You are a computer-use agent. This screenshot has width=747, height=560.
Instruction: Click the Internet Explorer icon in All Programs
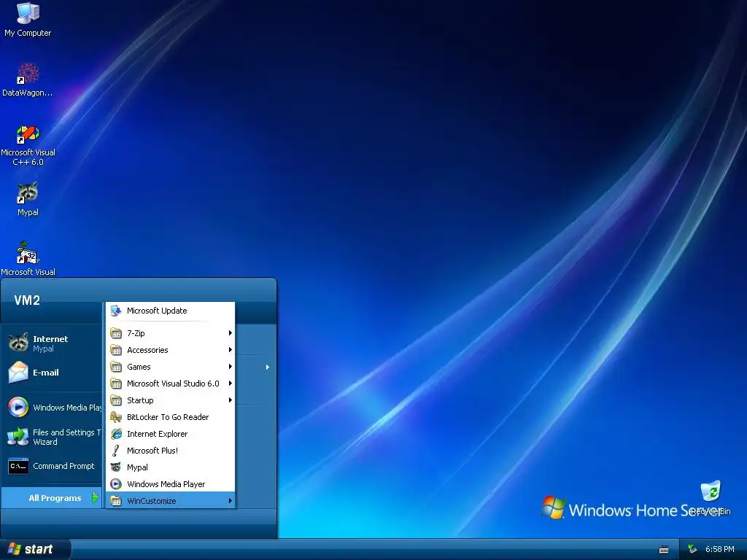point(116,434)
